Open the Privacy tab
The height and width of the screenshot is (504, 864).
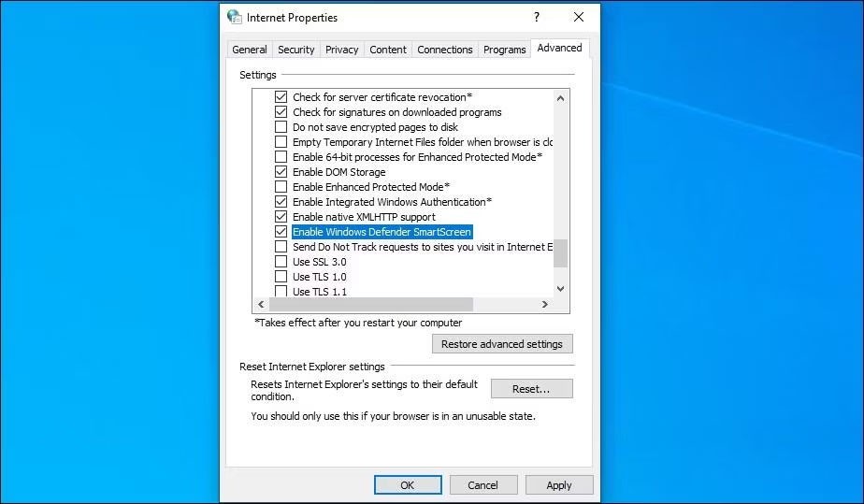click(341, 50)
